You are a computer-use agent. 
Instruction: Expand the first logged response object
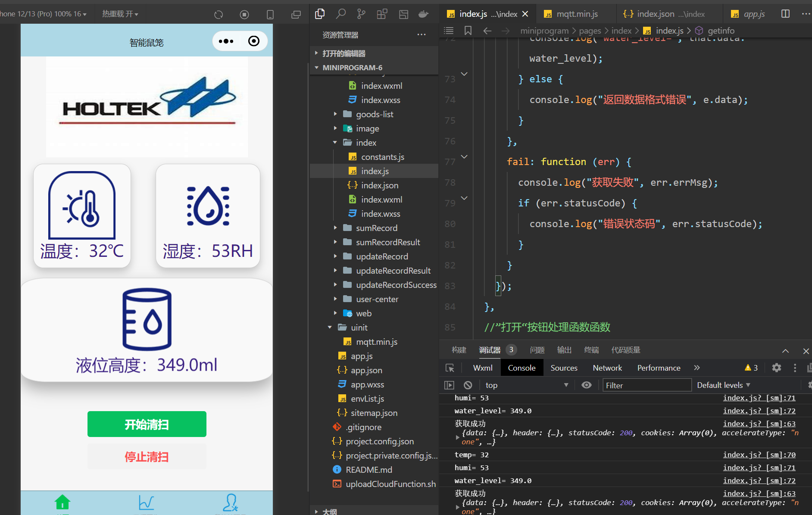coord(457,437)
